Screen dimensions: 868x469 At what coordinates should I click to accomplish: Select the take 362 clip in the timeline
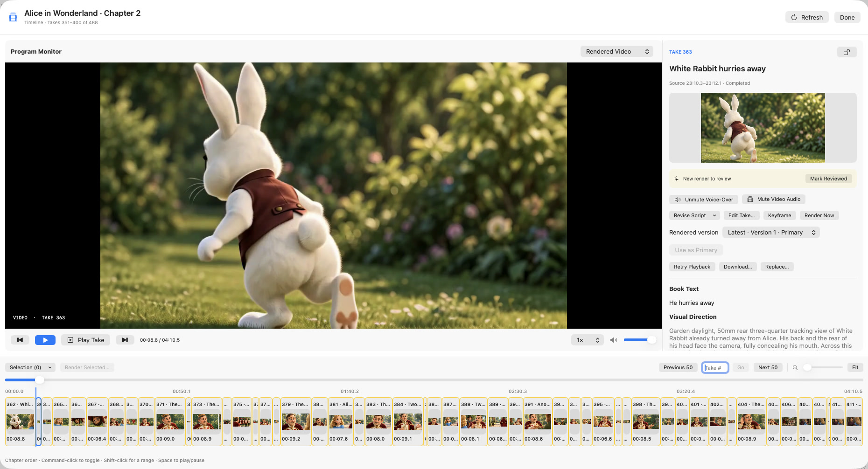click(20, 422)
